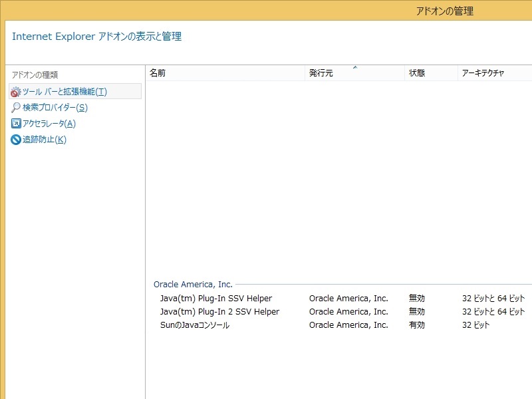532x399 pixels.
Task: Click the アドオンの管理 window title
Action: click(444, 11)
